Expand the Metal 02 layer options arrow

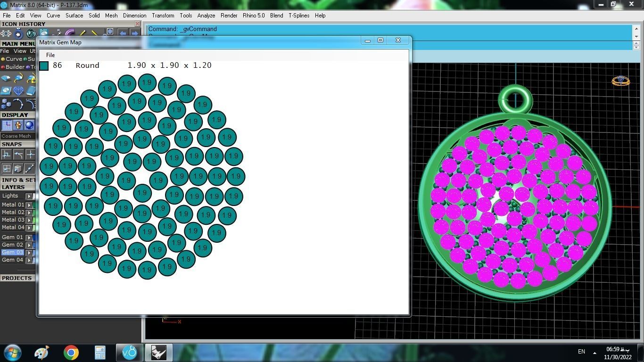tap(29, 213)
